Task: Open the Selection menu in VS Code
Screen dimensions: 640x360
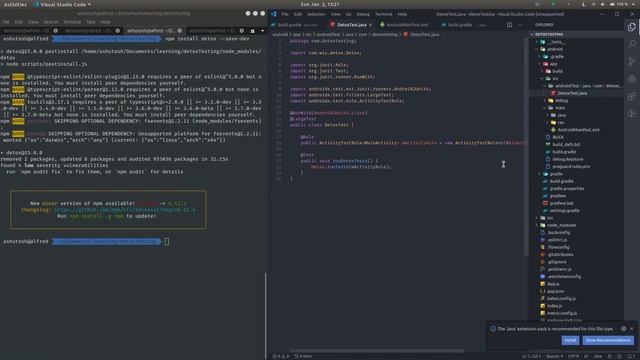Action: click(x=316, y=14)
